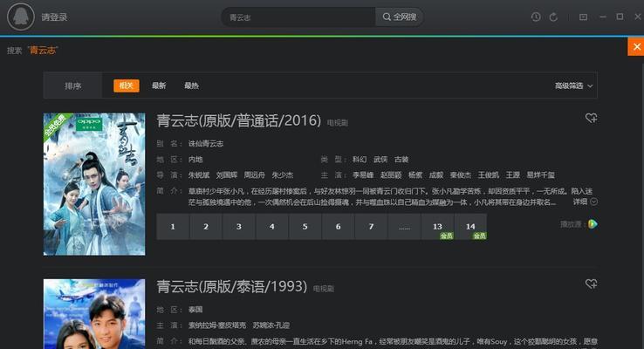Play episode 5 of 青云志 2016

point(305,226)
